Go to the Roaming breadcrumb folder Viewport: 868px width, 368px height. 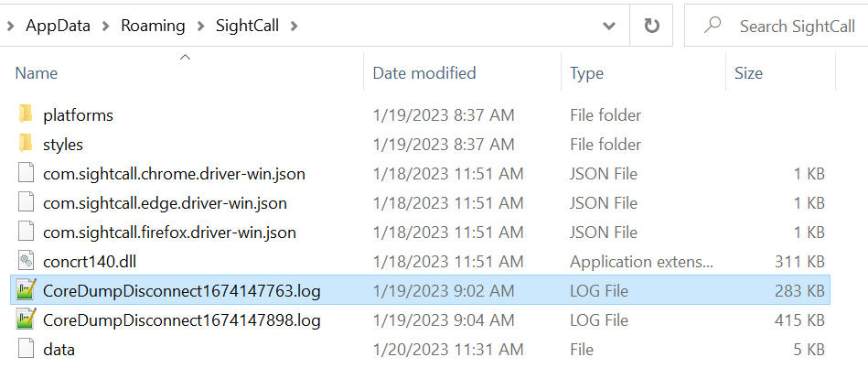point(153,26)
